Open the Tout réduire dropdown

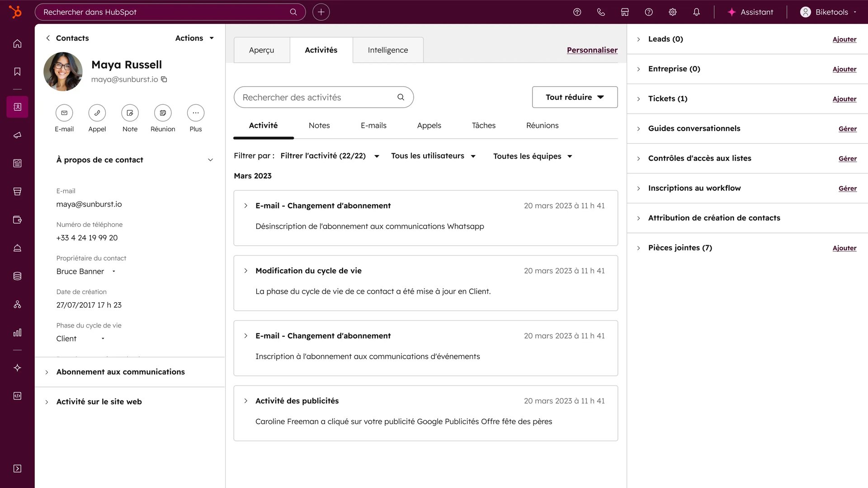[575, 97]
